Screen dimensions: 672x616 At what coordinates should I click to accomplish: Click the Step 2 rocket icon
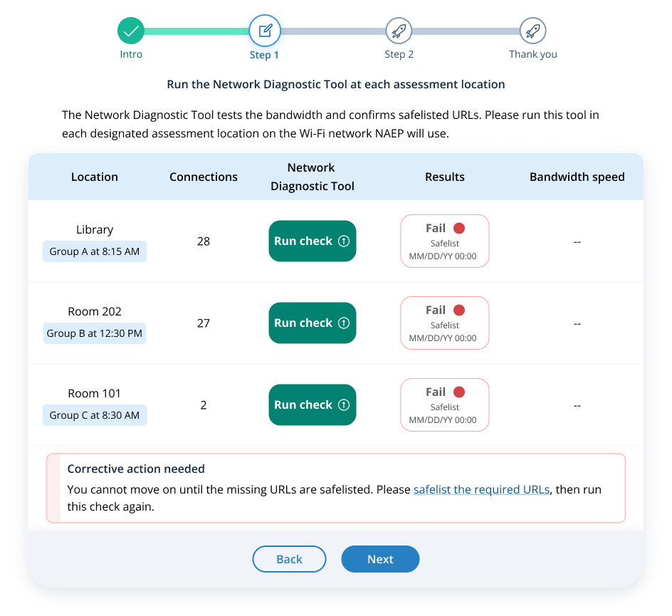click(399, 31)
